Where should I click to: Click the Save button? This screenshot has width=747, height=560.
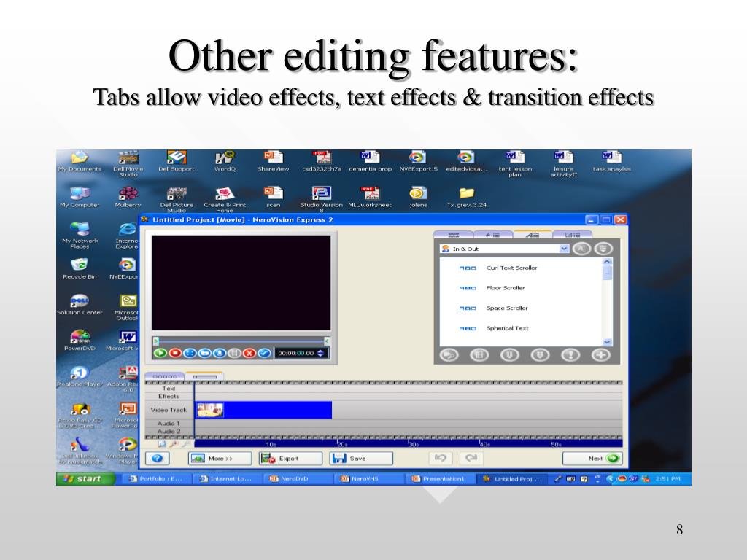click(x=361, y=458)
